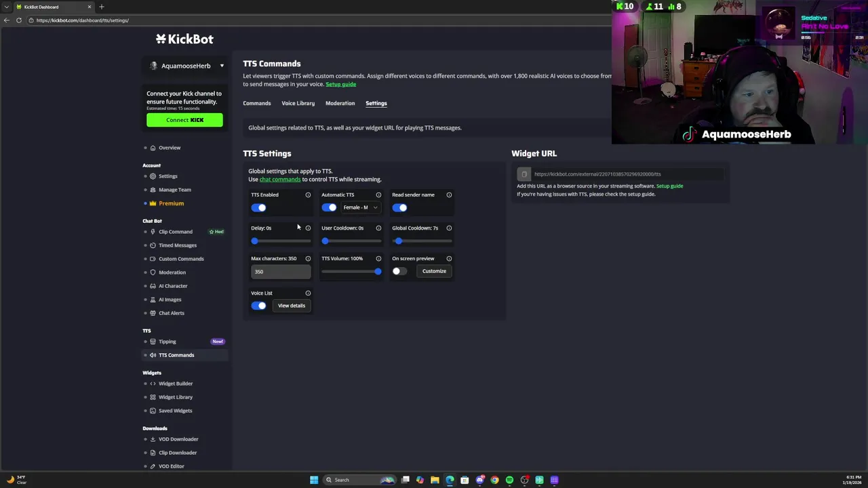Open AI Character page
The image size is (868, 488).
(172, 286)
